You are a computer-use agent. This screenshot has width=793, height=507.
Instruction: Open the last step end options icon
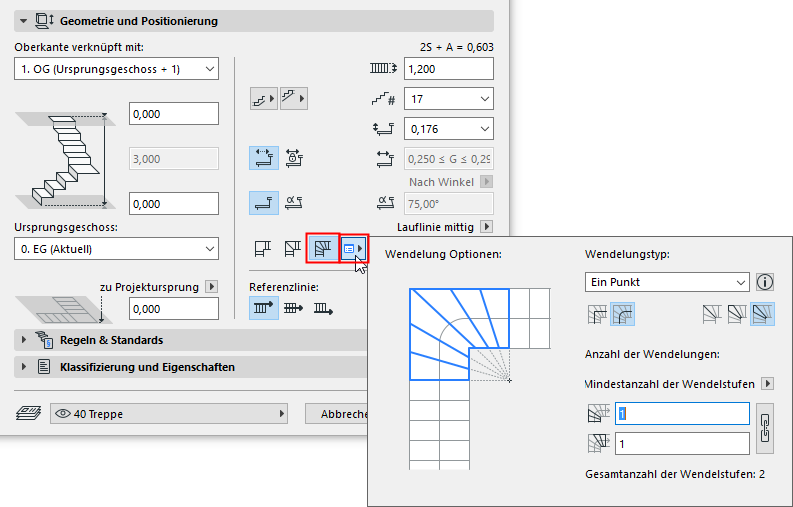tap(294, 98)
